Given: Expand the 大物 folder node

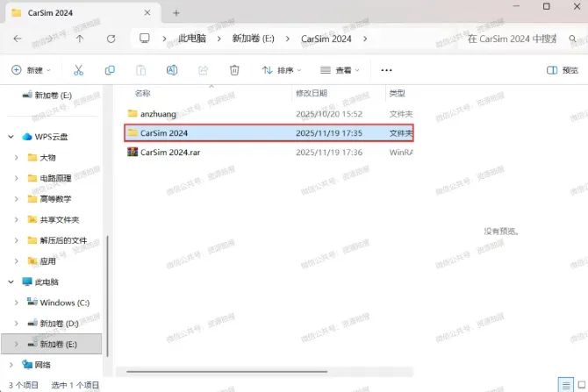Looking at the screenshot, I should [16, 157].
